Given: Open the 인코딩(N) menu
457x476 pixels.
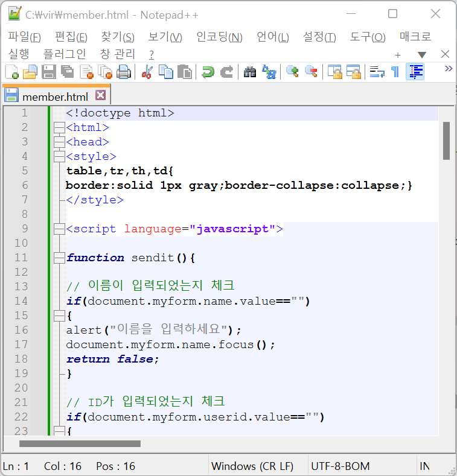Looking at the screenshot, I should (219, 37).
